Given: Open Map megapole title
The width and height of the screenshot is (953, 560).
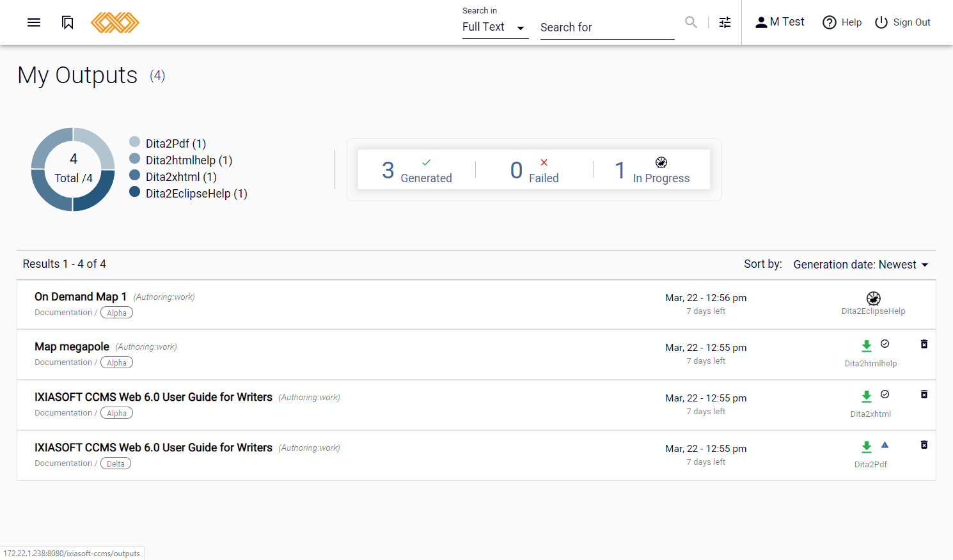Looking at the screenshot, I should coord(72,346).
